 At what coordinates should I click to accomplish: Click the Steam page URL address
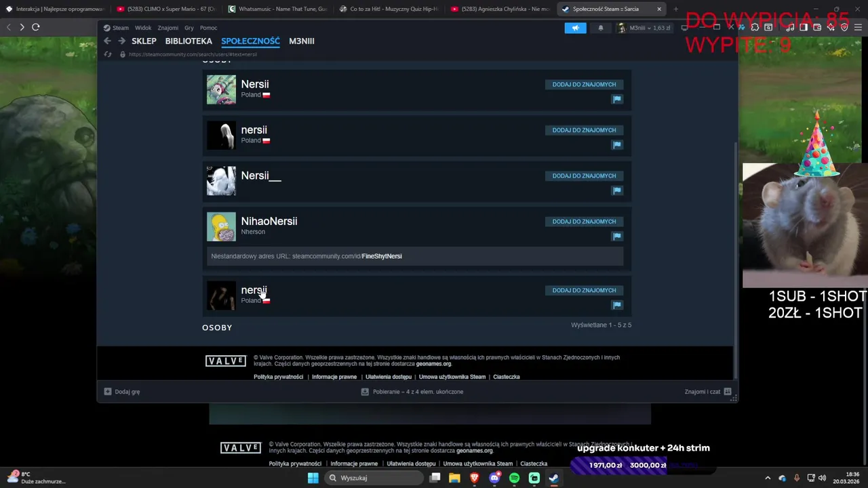193,54
